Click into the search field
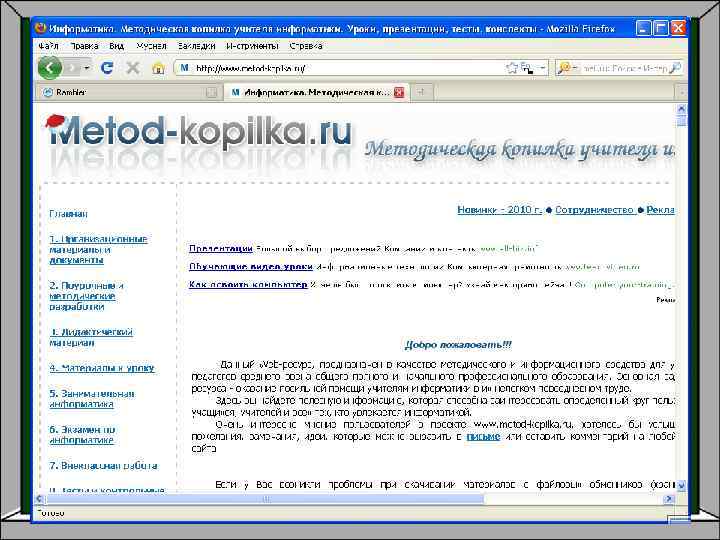This screenshot has height=540, width=720. click(625, 68)
